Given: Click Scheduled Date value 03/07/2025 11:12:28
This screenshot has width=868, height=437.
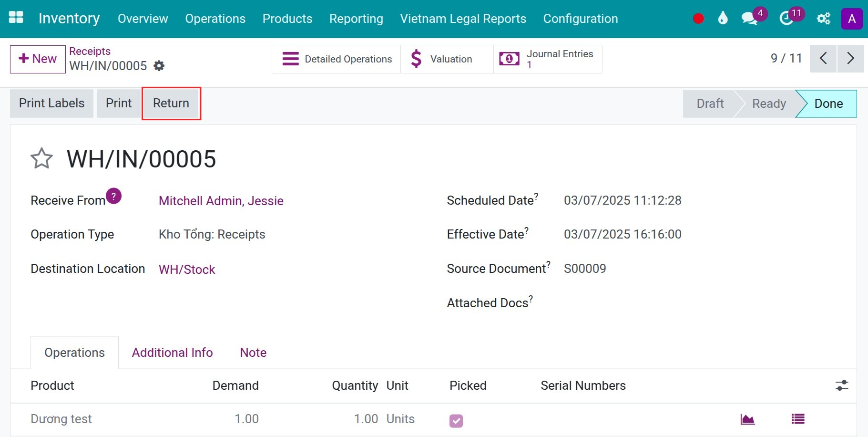Looking at the screenshot, I should (623, 200).
